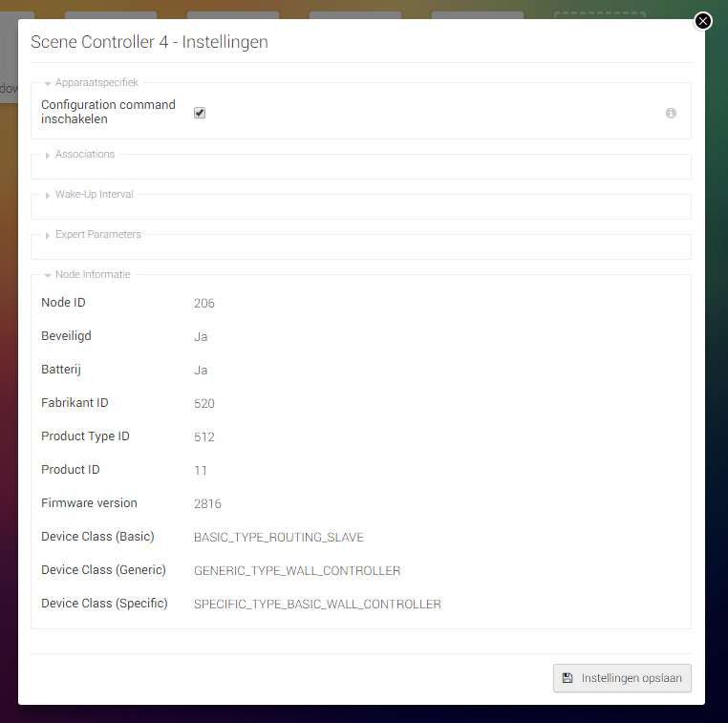Click the Fabrikant ID value 520
Viewport: 728px width, 723px height.
pyautogui.click(x=204, y=403)
